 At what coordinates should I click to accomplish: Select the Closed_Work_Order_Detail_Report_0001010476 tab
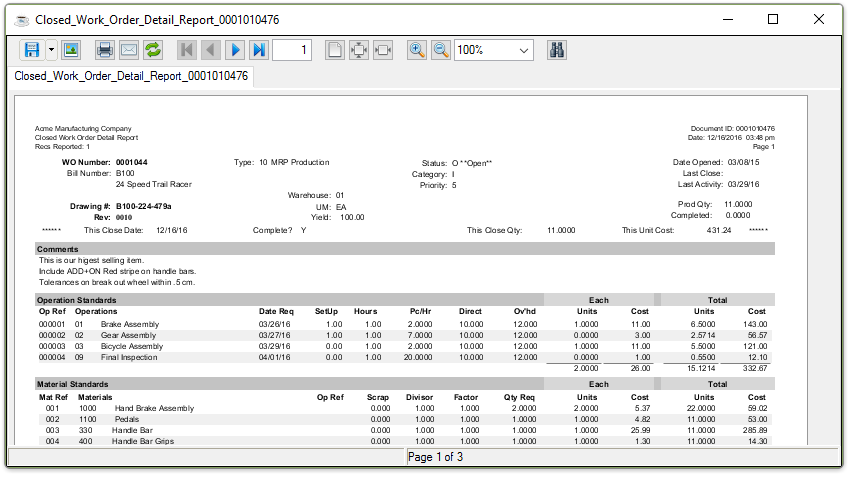point(131,76)
